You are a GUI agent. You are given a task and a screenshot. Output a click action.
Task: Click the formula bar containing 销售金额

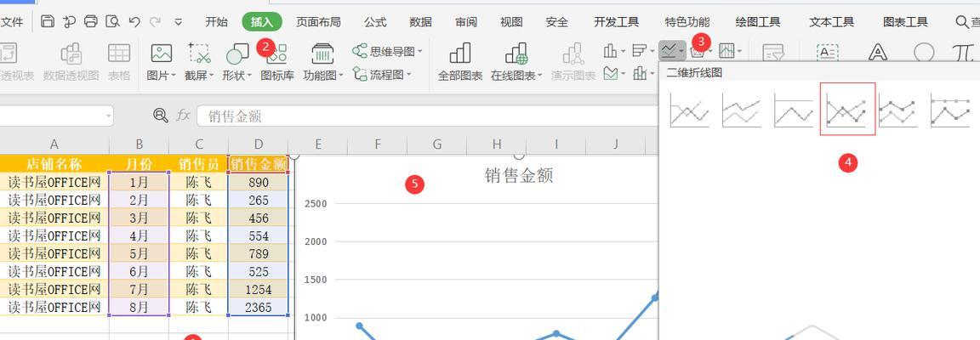pyautogui.click(x=428, y=116)
